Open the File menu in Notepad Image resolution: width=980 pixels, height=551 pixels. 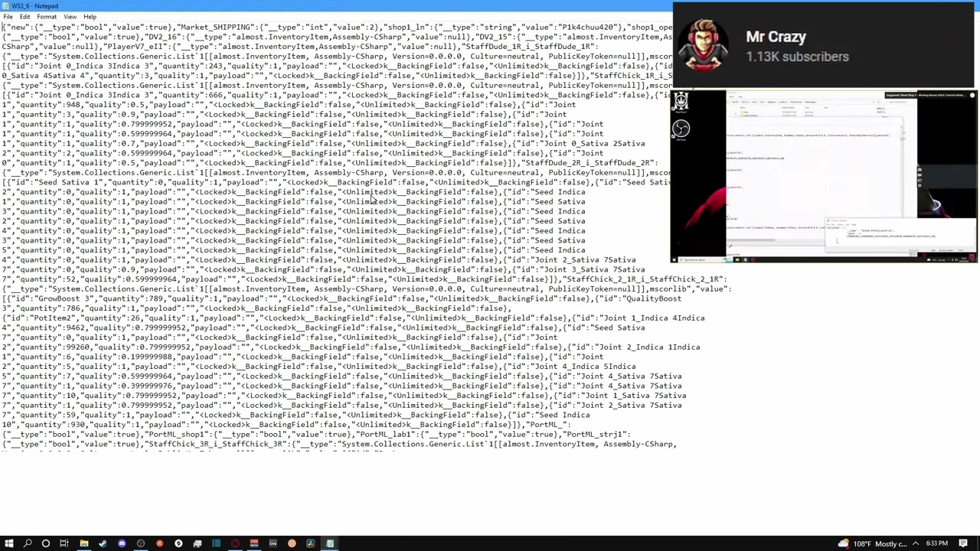[8, 17]
